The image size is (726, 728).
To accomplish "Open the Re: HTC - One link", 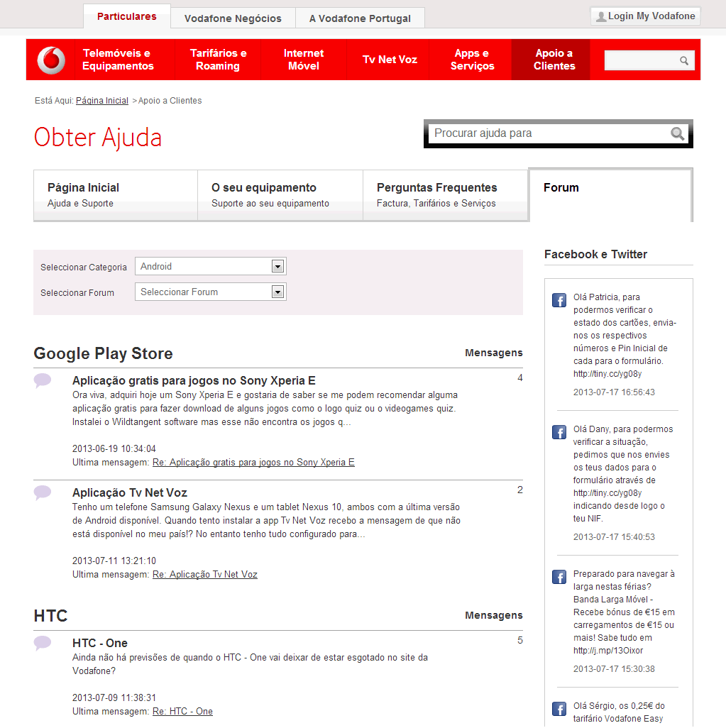I will [x=182, y=711].
